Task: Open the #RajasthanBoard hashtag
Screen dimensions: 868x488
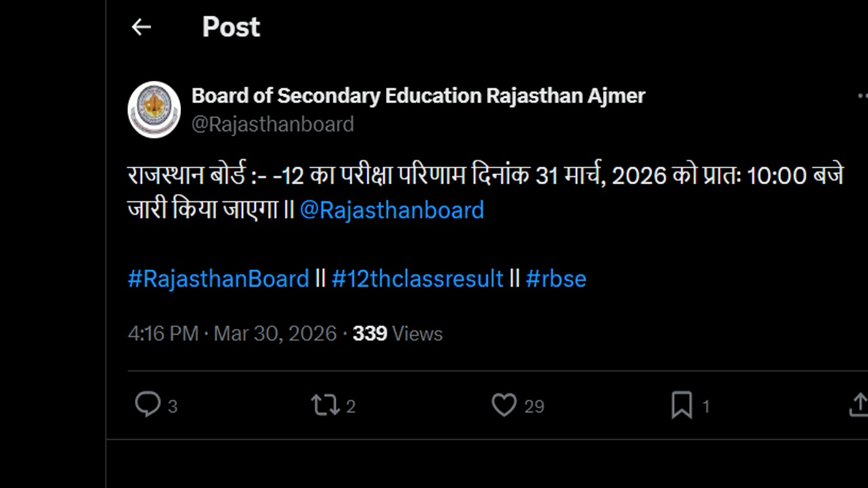Action: pyautogui.click(x=218, y=279)
